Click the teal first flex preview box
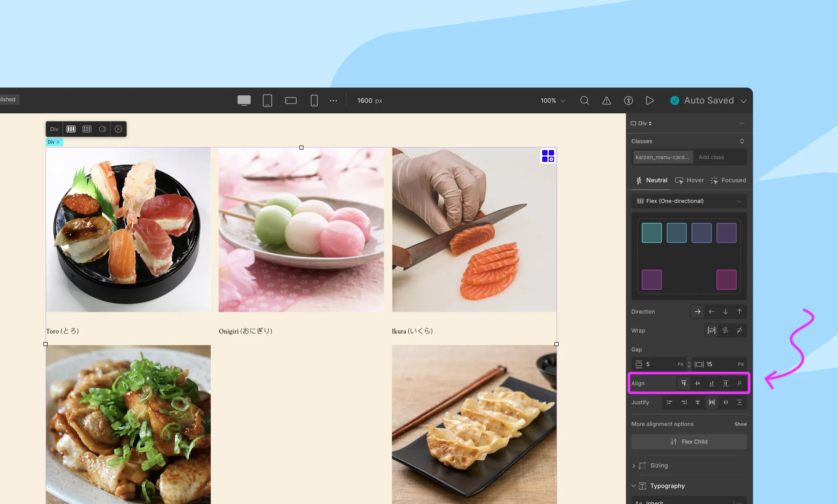The height and width of the screenshot is (504, 838). pos(651,233)
